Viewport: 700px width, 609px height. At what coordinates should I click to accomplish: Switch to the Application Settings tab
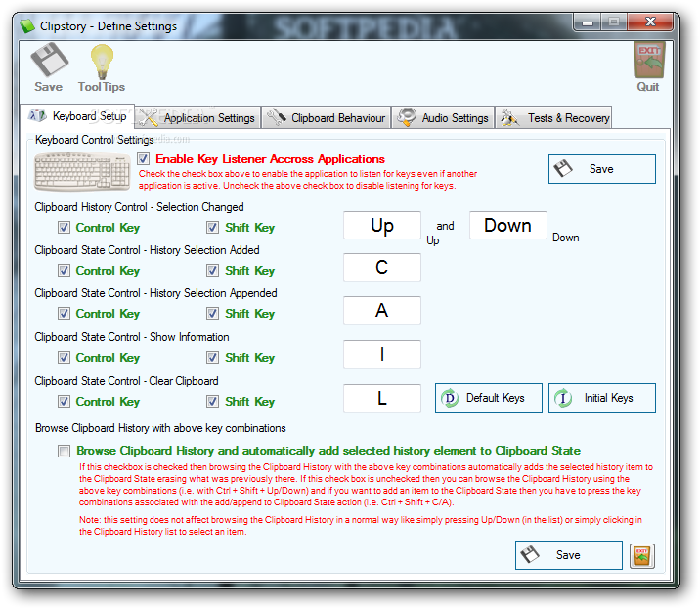click(197, 118)
